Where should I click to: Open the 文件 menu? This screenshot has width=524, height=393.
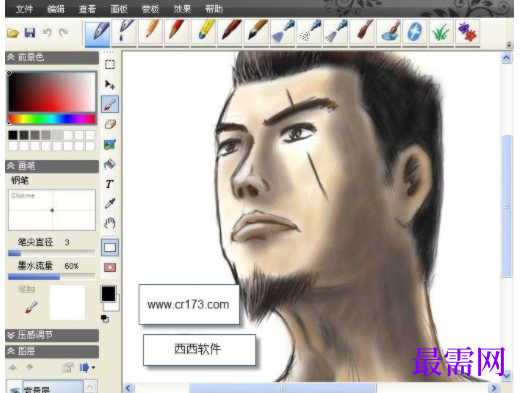(24, 9)
